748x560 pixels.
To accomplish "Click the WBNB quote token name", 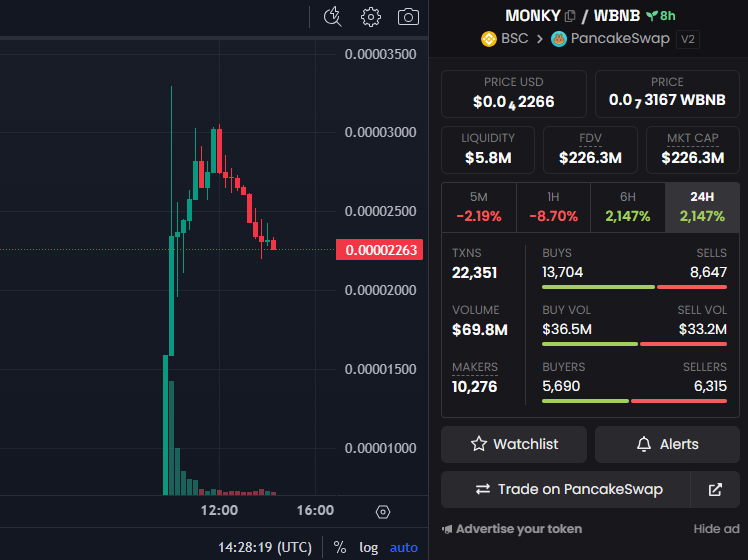I will tap(617, 16).
